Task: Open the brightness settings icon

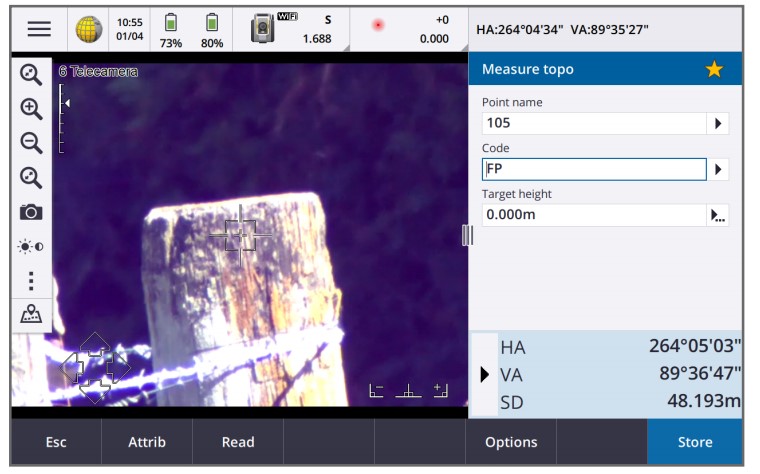Action: pyautogui.click(x=31, y=246)
